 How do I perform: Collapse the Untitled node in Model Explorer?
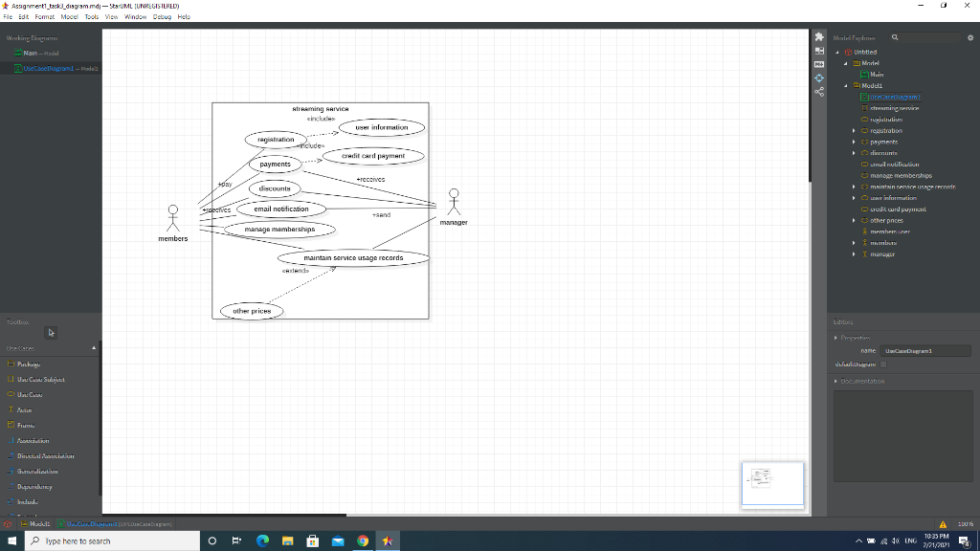pyautogui.click(x=838, y=52)
